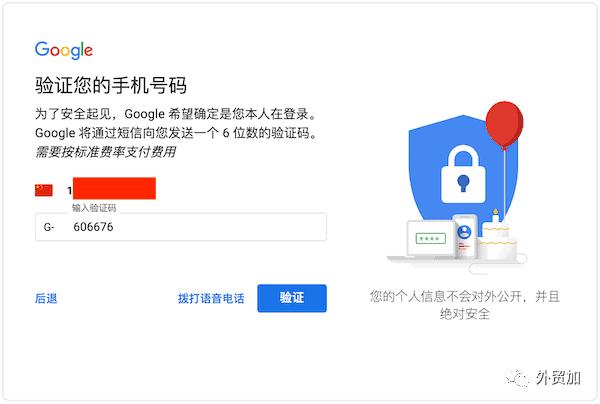The image size is (600, 404).
Task: Click the laptop with password asterisks
Action: coord(429,239)
